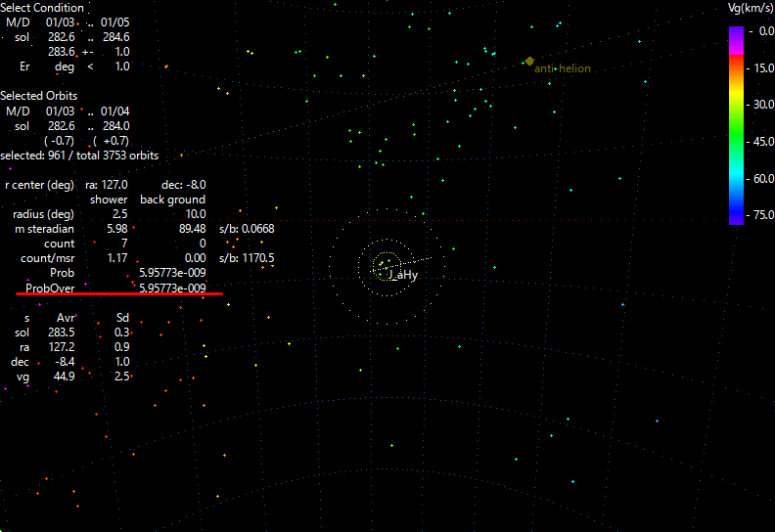The image size is (775, 532).
Task: Click the dec: -8.0 center value
Action: tap(183, 184)
